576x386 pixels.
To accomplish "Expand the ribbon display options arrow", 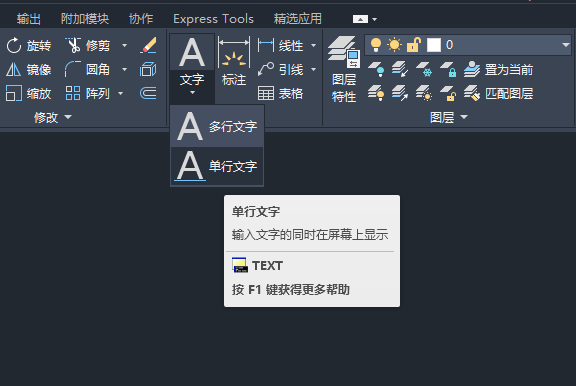I will tap(374, 19).
